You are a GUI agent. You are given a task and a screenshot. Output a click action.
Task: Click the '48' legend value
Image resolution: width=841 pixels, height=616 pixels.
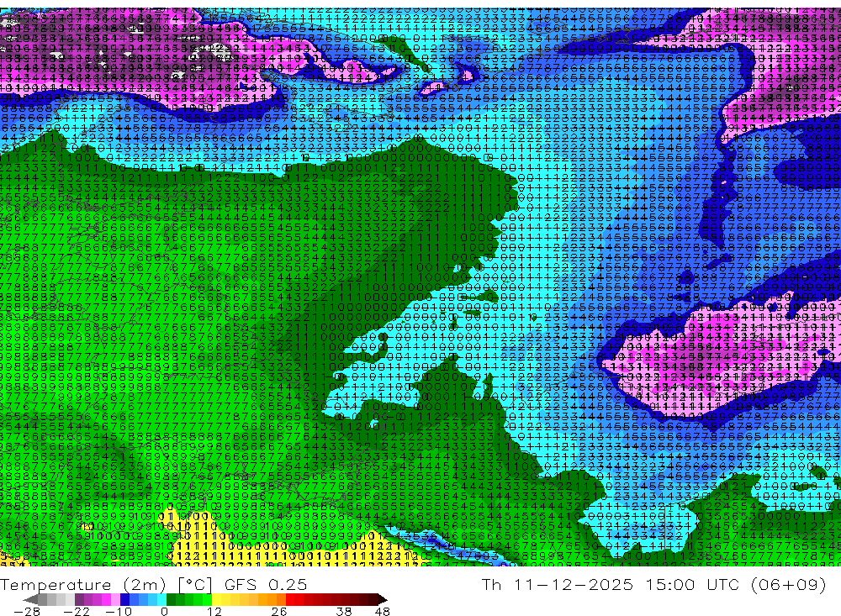coord(383,612)
